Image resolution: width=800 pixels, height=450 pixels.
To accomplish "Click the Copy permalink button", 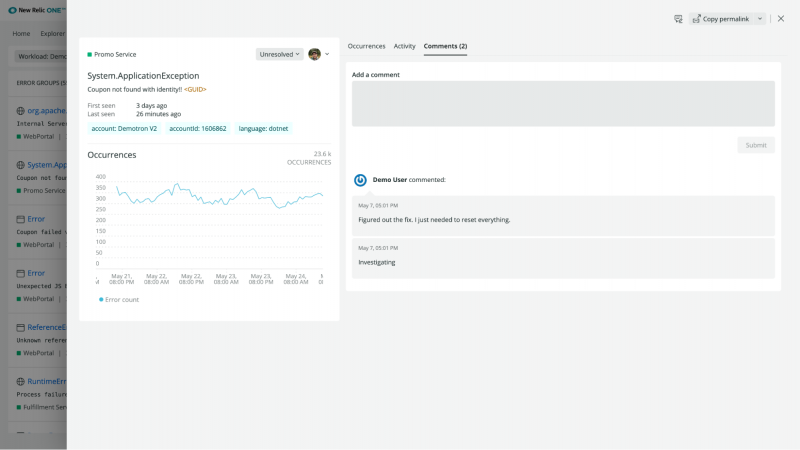I will point(721,19).
